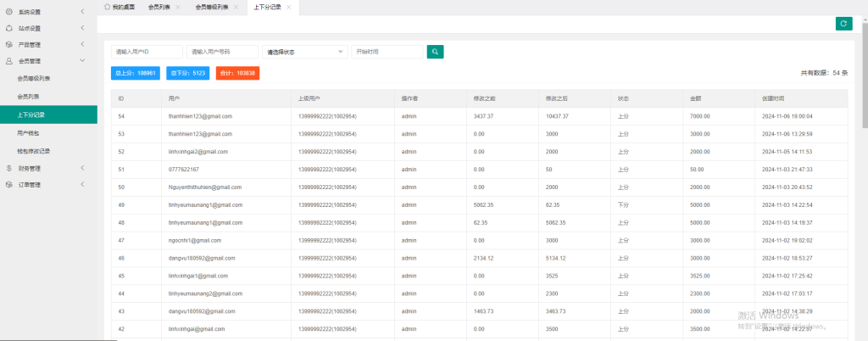Click user thanhhien123@gmail.com in row 54
Screen dimensions: 868x341
[200, 116]
